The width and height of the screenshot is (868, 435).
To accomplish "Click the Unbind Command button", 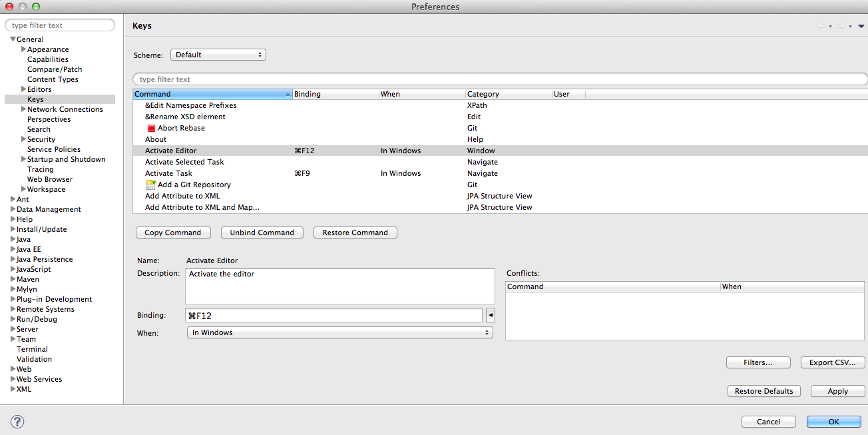I will [x=262, y=232].
